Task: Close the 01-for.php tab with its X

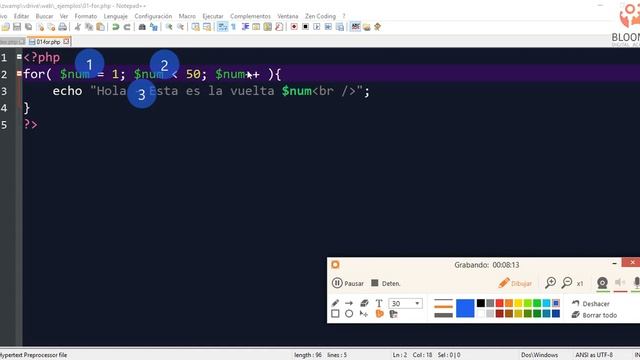Action: (x=66, y=41)
